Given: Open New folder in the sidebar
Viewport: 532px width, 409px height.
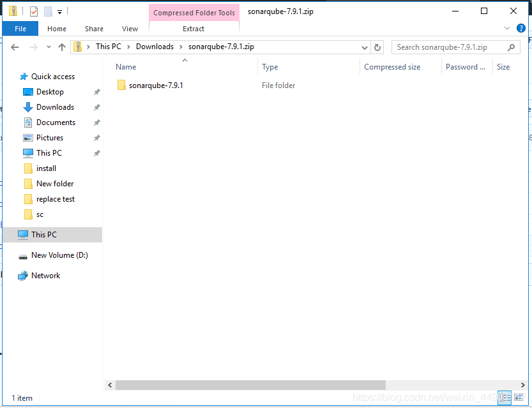Looking at the screenshot, I should click(x=55, y=184).
